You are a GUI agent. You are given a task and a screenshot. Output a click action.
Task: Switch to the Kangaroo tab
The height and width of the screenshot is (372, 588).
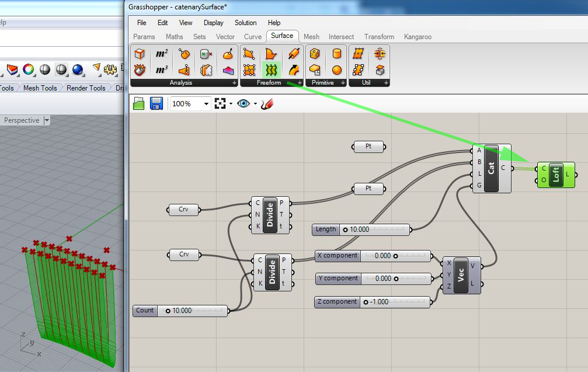[x=417, y=37]
